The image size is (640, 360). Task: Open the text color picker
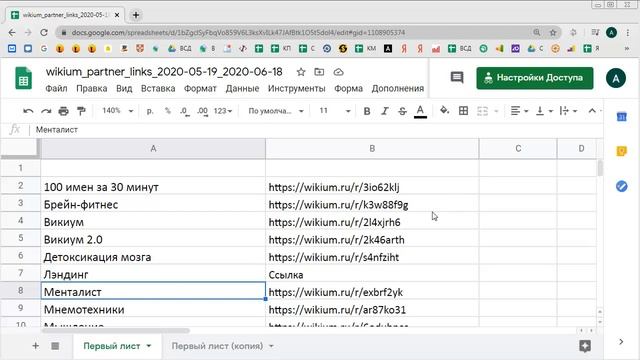click(420, 111)
